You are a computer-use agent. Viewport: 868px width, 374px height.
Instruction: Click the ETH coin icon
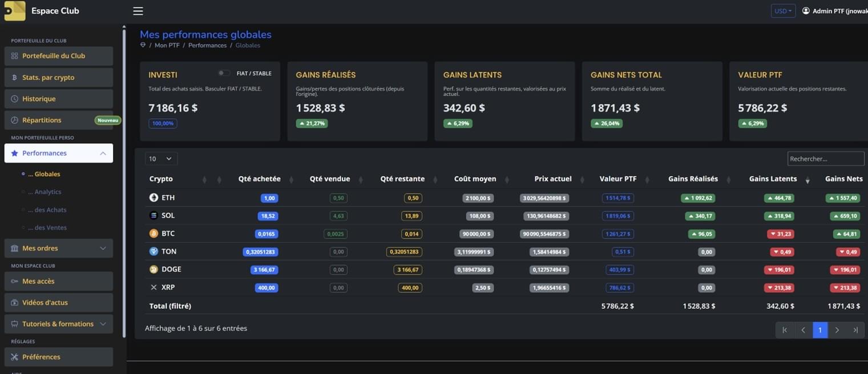(x=154, y=198)
